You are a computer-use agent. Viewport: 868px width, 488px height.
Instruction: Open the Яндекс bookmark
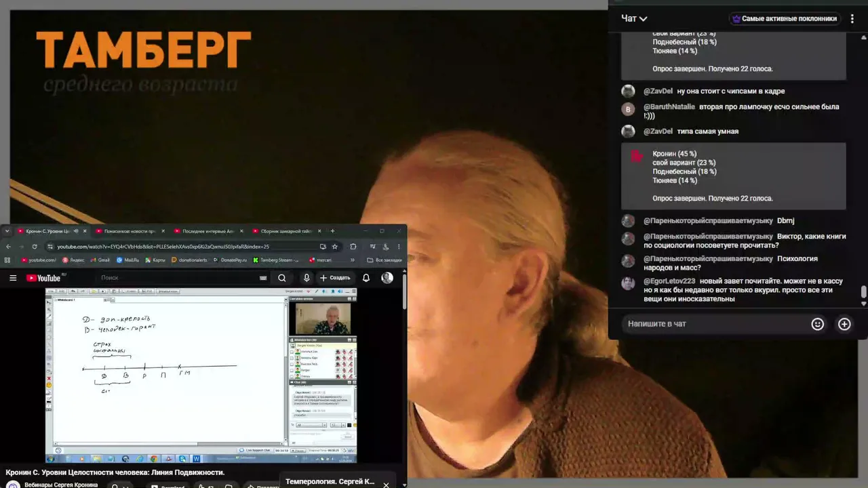[74, 260]
